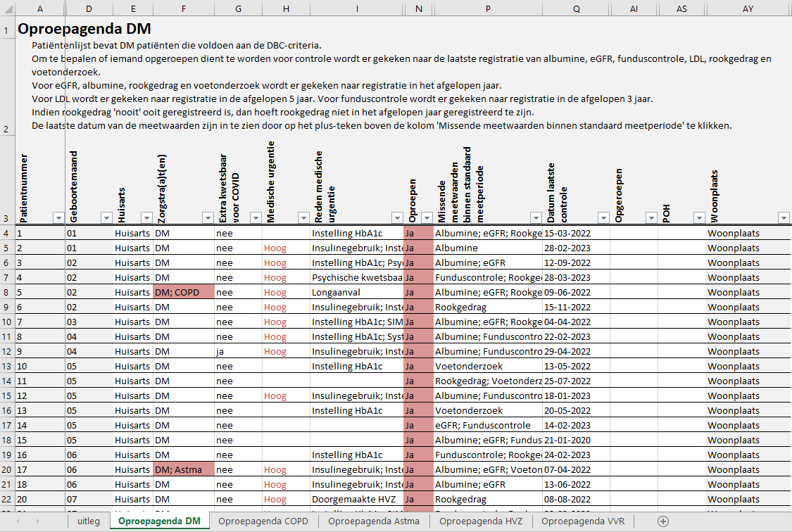792x532 pixels.
Task: Select the 'eGFR; Funduscontrole' cell
Action: [x=488, y=426]
